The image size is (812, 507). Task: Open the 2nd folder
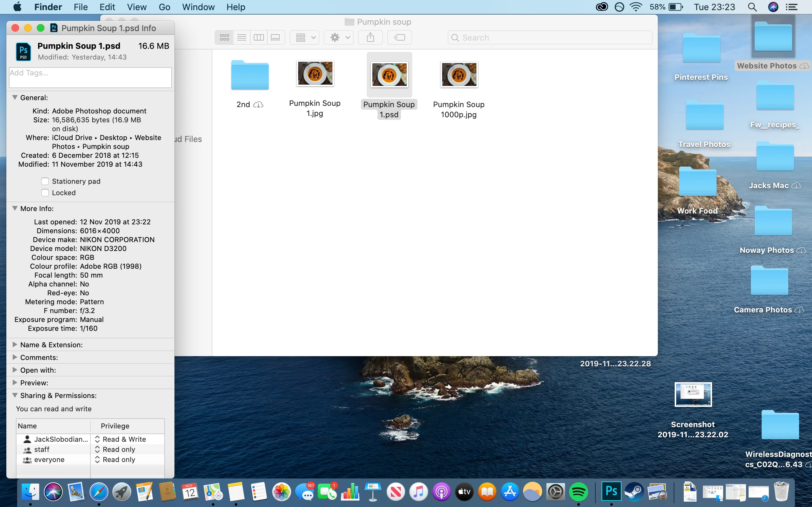tap(250, 75)
